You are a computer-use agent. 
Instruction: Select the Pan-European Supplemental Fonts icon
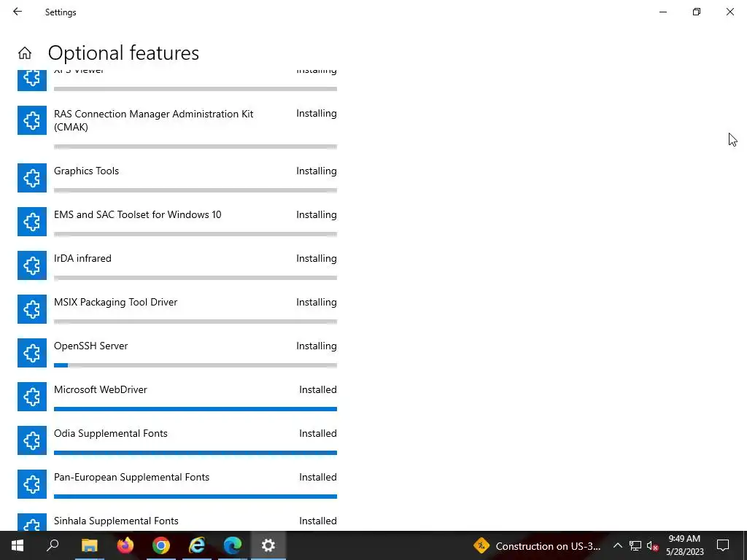pyautogui.click(x=32, y=484)
